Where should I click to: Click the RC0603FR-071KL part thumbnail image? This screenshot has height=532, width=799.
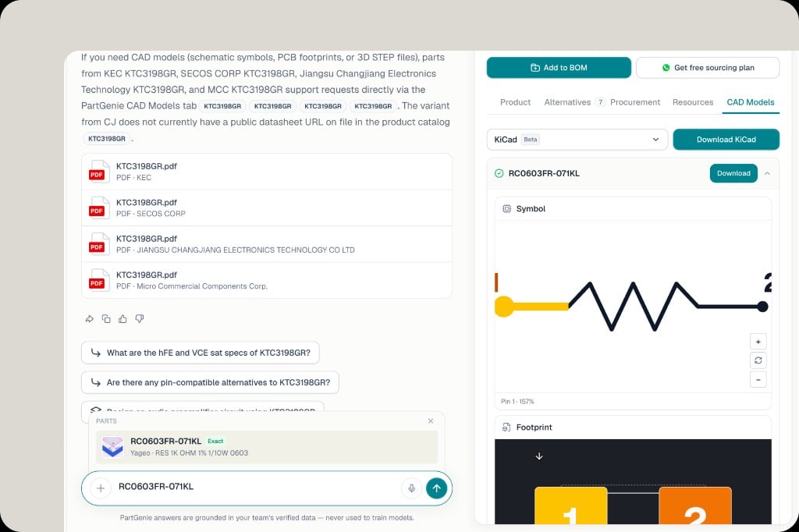[x=112, y=447]
